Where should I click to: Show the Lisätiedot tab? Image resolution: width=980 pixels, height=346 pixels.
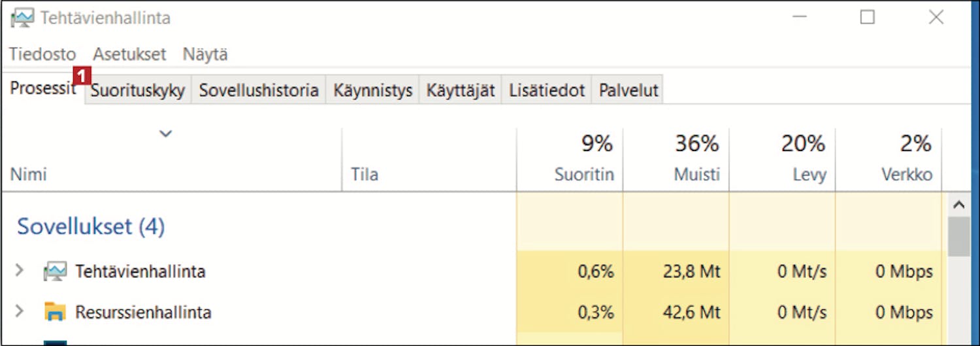[x=547, y=90]
